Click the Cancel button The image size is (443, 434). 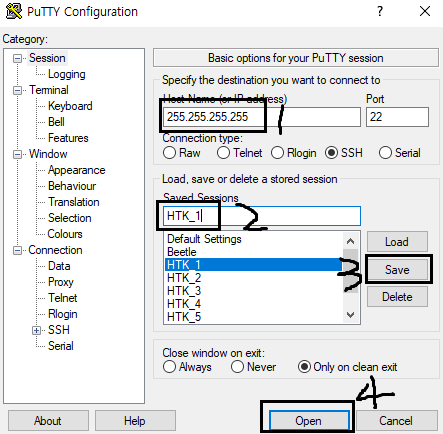(x=396, y=421)
